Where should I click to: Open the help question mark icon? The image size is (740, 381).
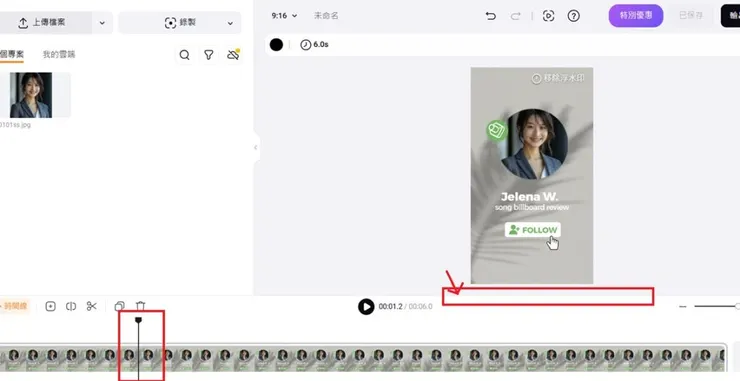(x=573, y=16)
